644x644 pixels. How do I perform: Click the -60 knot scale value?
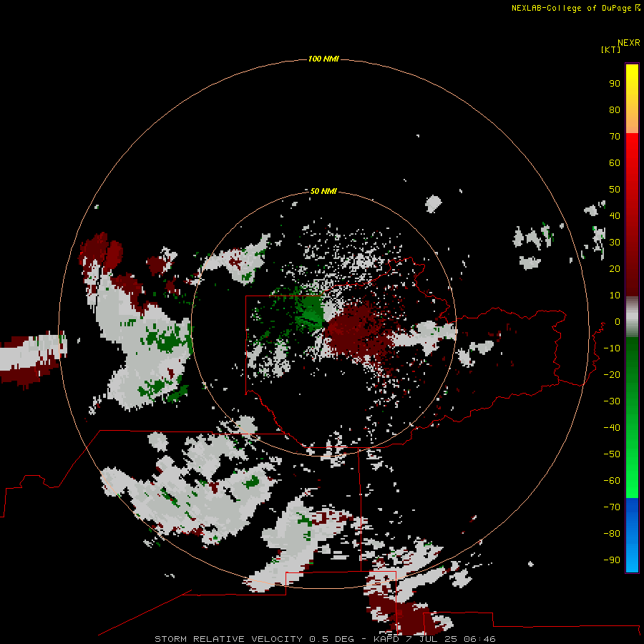(612, 481)
